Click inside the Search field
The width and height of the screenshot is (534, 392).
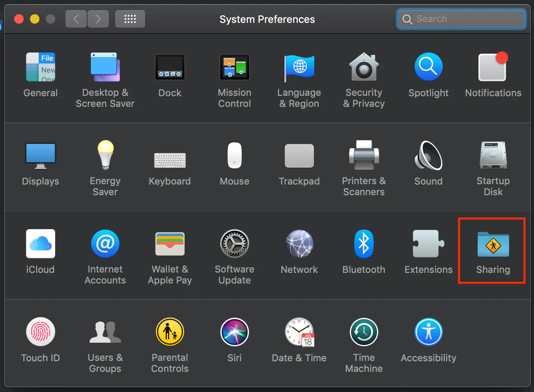click(461, 19)
